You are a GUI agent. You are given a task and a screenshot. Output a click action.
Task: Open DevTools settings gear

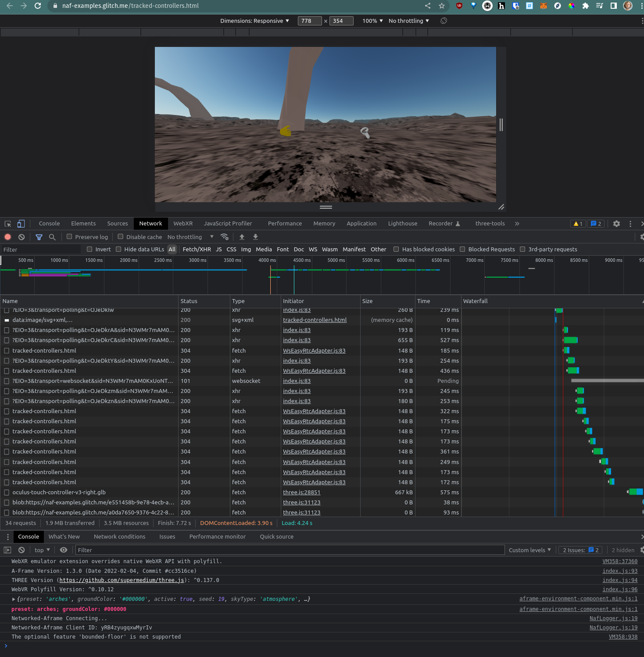(x=616, y=224)
